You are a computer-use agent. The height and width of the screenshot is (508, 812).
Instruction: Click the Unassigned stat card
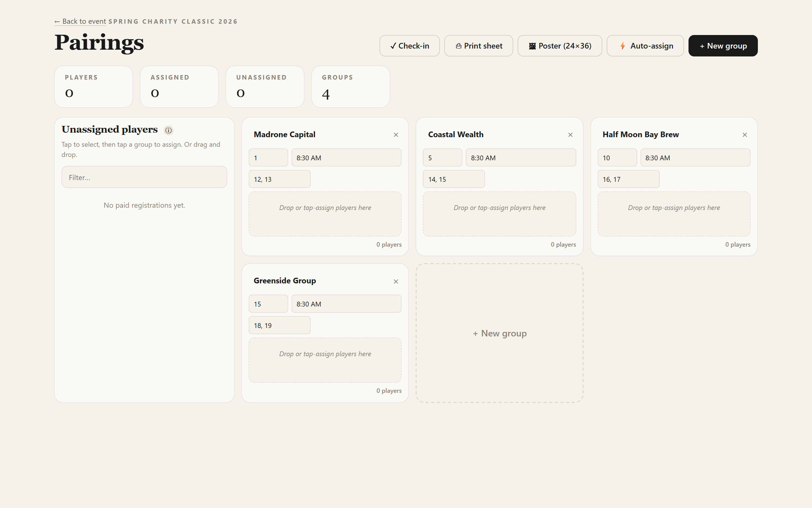265,87
